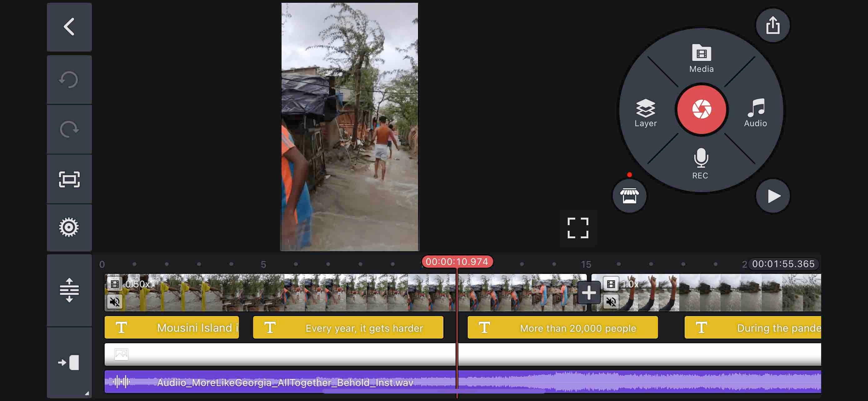Unmute the first 0.50x video clip
The width and height of the screenshot is (868, 401).
coord(115,302)
